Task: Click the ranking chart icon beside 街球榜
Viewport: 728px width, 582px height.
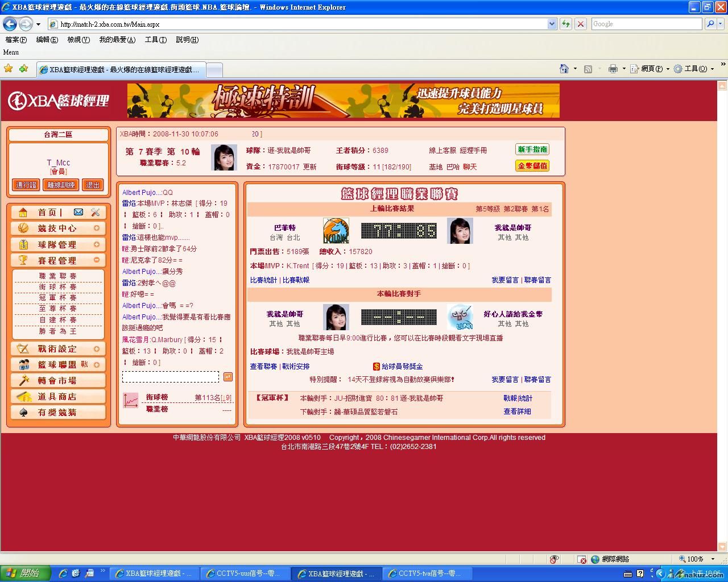Action: [131, 400]
